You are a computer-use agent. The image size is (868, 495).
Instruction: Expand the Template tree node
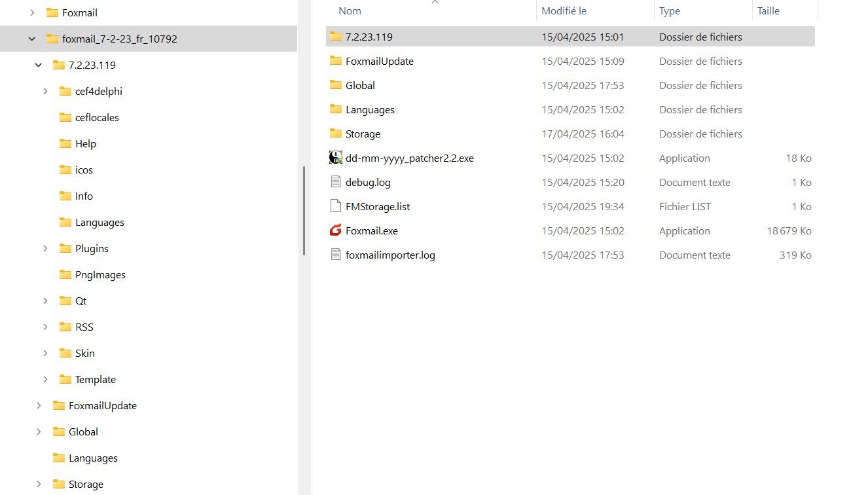click(x=45, y=379)
